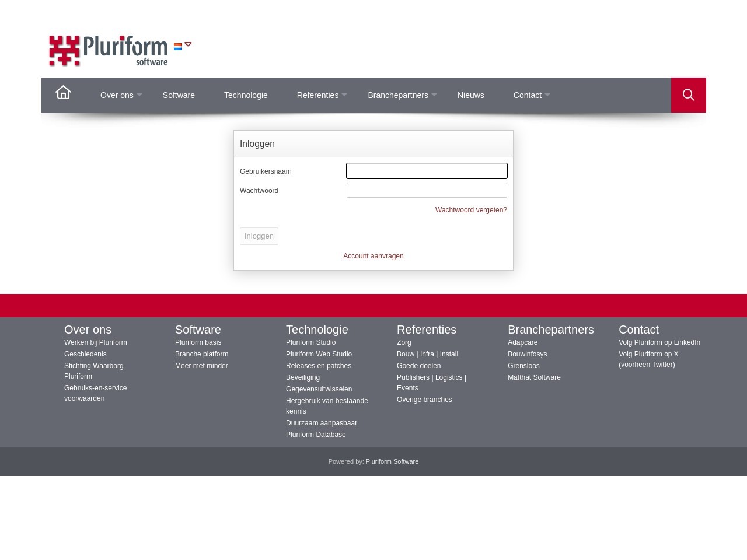Open the language selector chevron
The image size is (747, 560).
tap(188, 44)
